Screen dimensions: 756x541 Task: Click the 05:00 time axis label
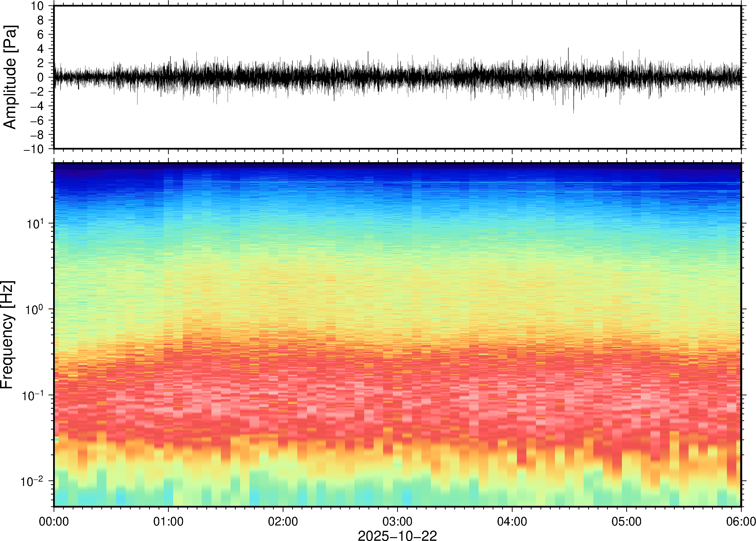(626, 521)
